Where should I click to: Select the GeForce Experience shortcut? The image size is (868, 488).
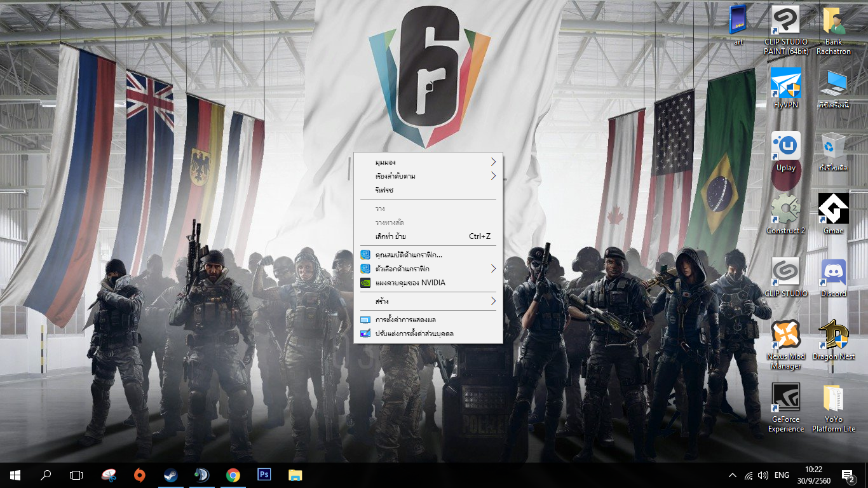(786, 408)
